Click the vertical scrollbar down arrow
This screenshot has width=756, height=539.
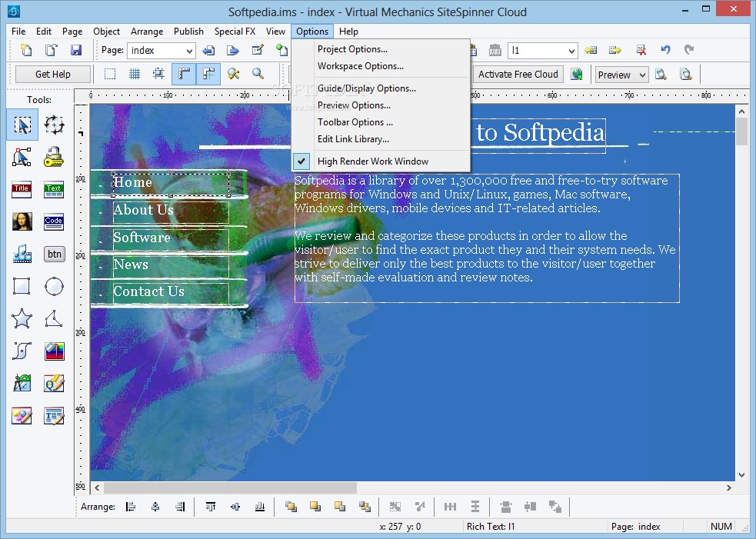point(741,475)
